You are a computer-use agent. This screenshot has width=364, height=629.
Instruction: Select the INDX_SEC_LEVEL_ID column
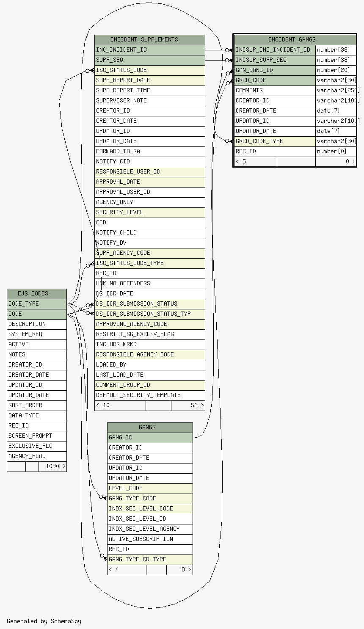click(150, 519)
